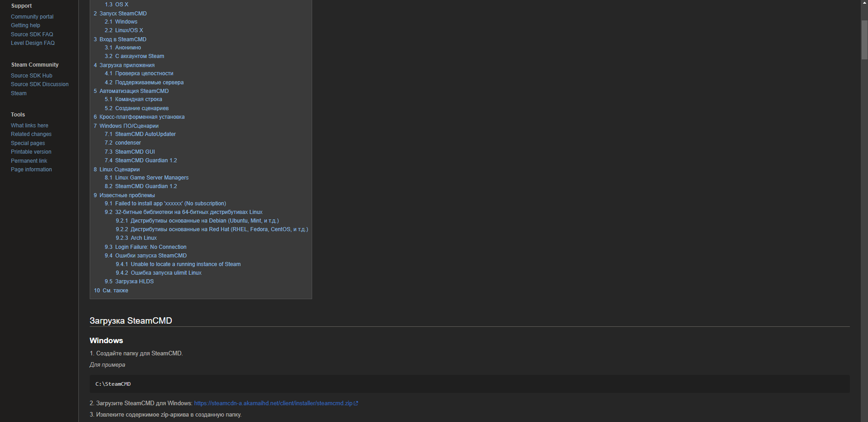Click the Tools sidebar heading

click(18, 115)
